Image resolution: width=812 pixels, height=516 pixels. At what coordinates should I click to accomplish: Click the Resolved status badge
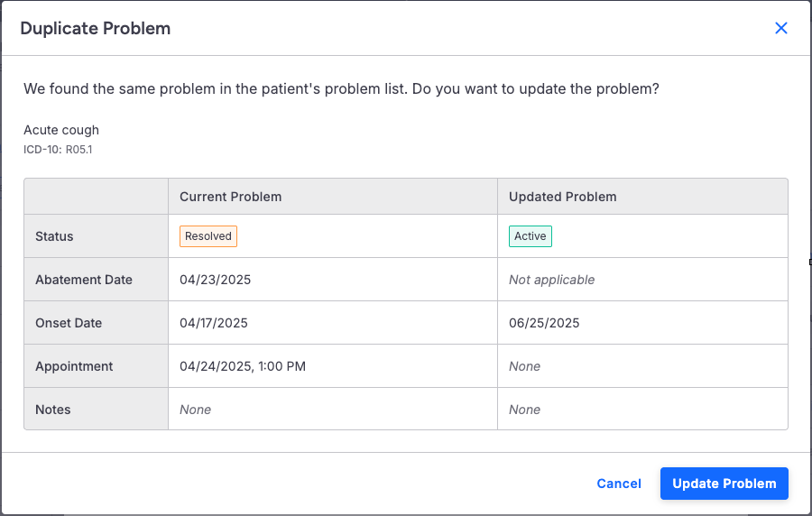pyautogui.click(x=208, y=236)
